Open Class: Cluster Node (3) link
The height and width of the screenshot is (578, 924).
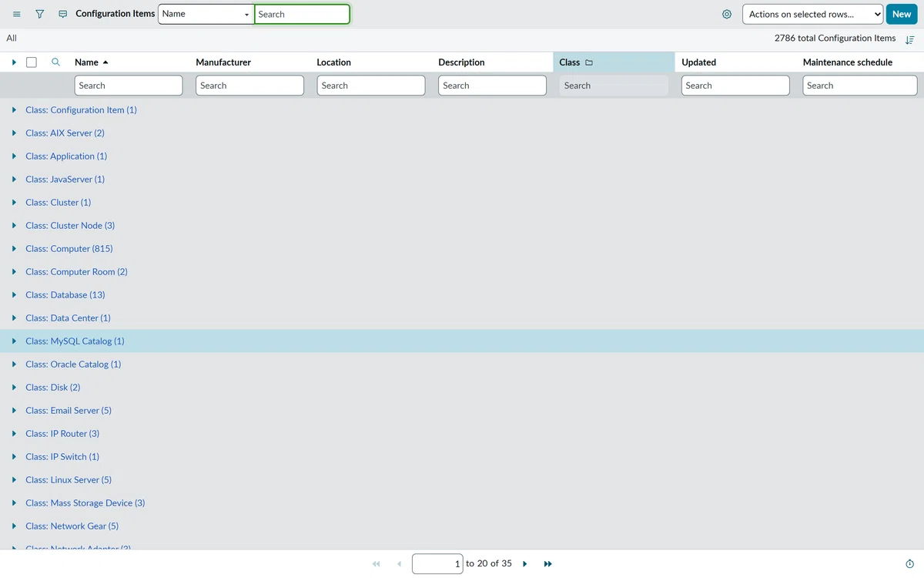coord(70,226)
